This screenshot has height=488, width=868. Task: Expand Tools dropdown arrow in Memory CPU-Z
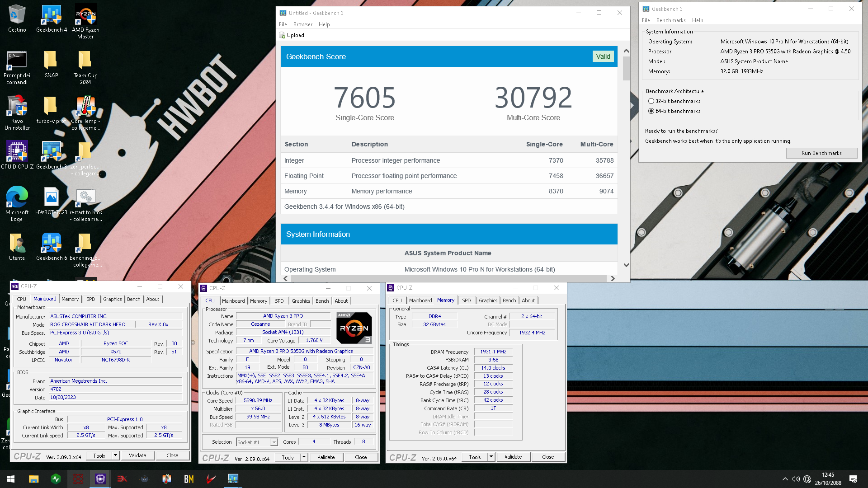point(491,457)
